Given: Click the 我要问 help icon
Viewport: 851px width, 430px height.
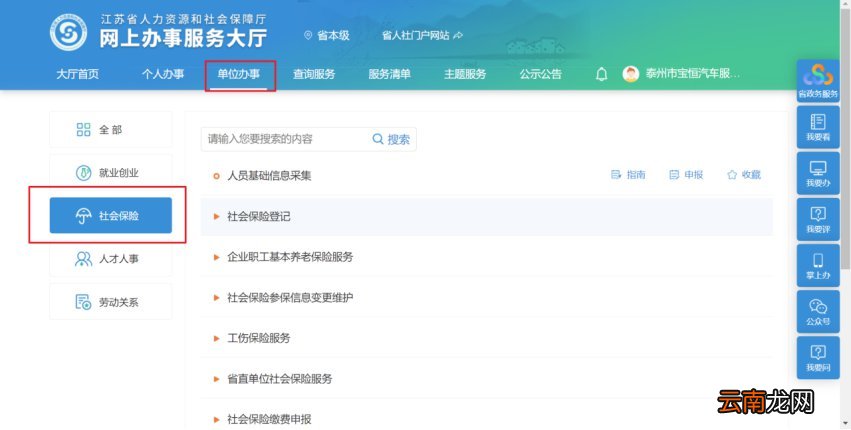Looking at the screenshot, I should tap(818, 353).
